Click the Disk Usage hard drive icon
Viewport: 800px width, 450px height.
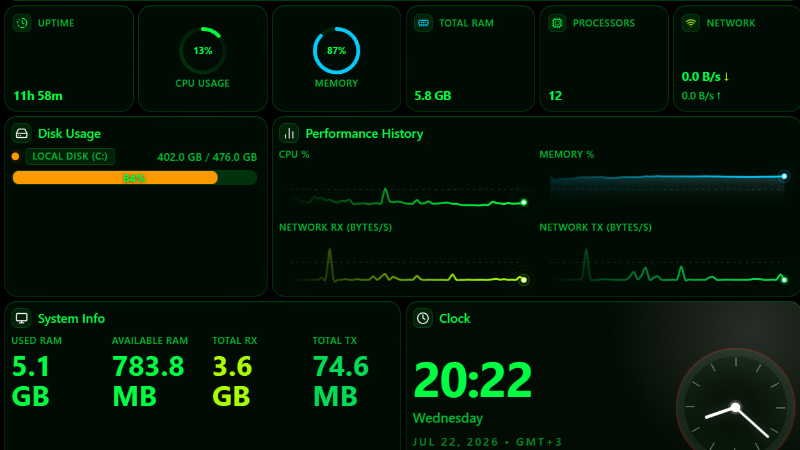point(21,134)
